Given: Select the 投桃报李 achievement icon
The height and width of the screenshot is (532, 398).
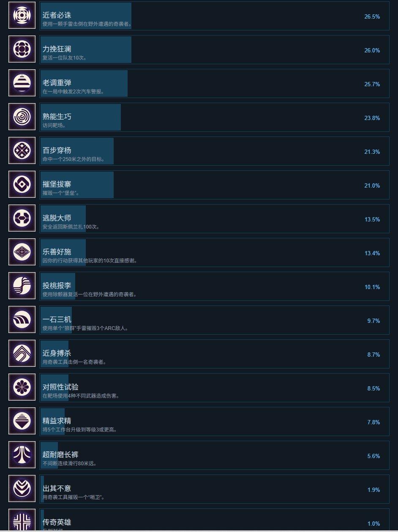Looking at the screenshot, I should (x=22, y=286).
